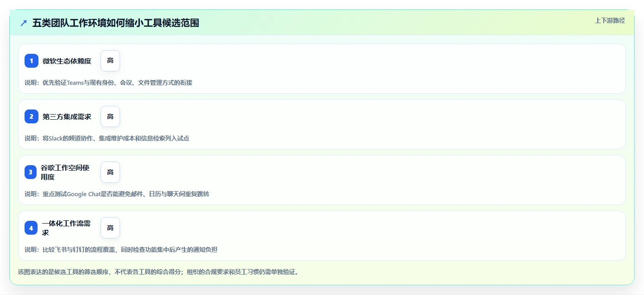Click the description about 飞书与钉钉
This screenshot has height=295, width=644.
point(121,250)
